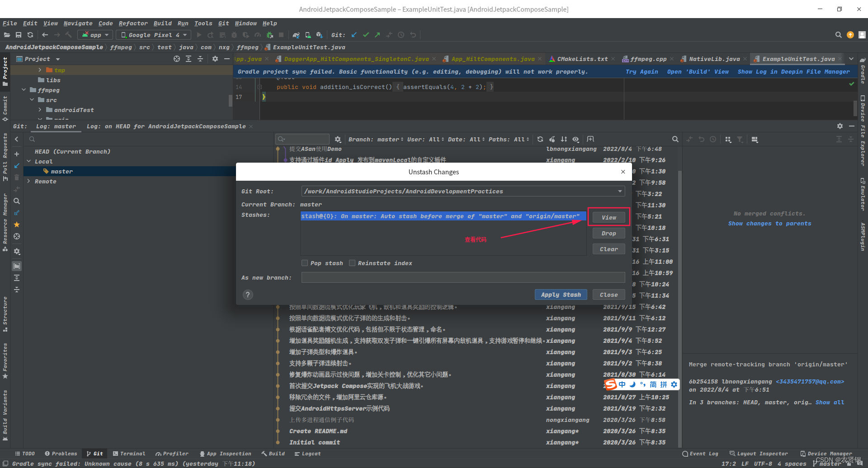
Task: Click the Open file icon in main toolbar
Action: click(7, 35)
